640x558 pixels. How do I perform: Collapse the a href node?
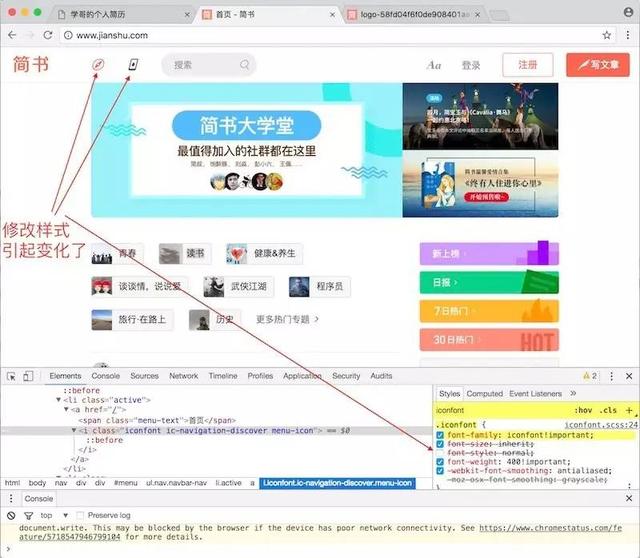click(66, 409)
